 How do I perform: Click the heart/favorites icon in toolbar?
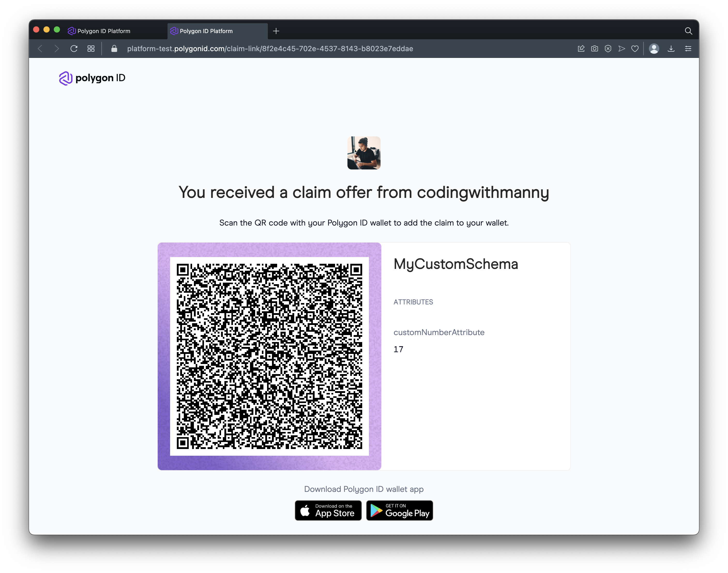coord(635,49)
